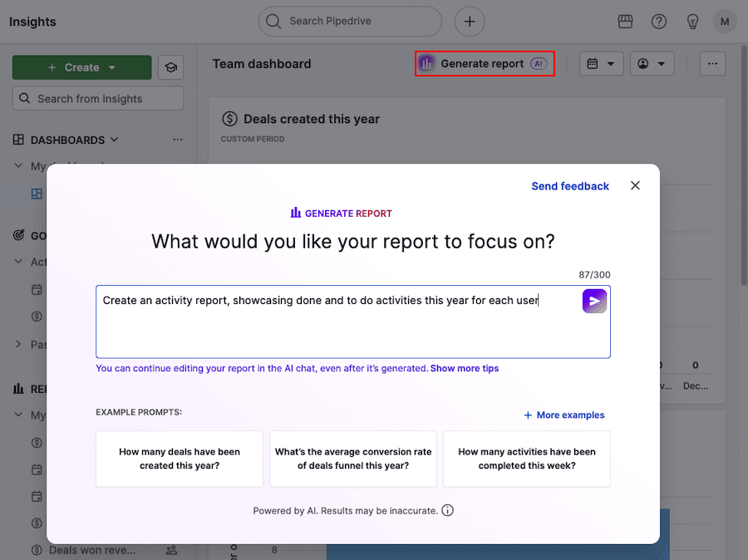Click the info icon beside AI disclaimer
Screen dimensions: 748x560
tap(448, 510)
